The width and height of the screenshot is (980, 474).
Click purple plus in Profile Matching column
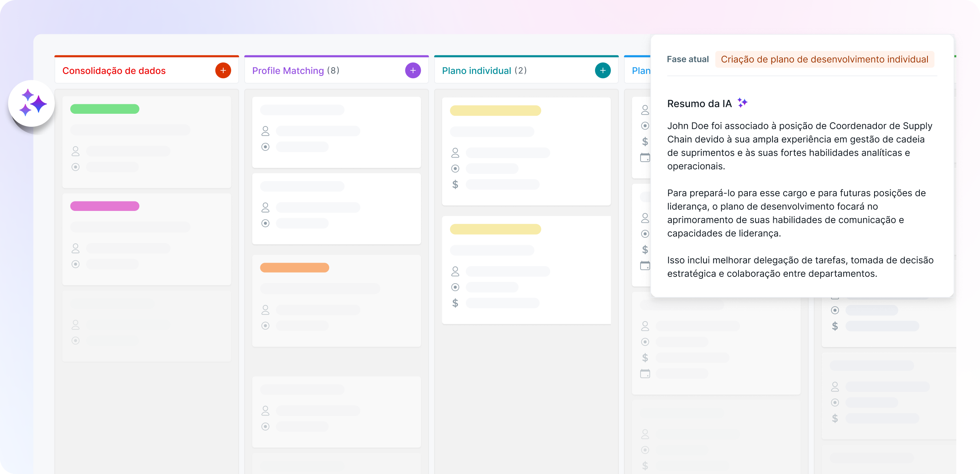coord(413,71)
